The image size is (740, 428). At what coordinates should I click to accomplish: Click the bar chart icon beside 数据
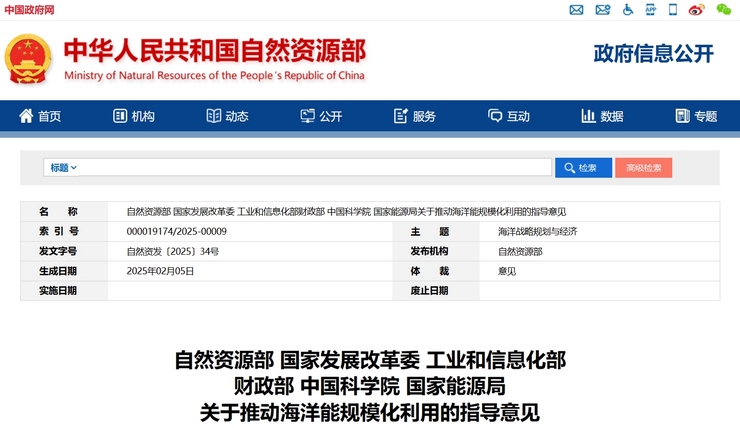pyautogui.click(x=589, y=116)
